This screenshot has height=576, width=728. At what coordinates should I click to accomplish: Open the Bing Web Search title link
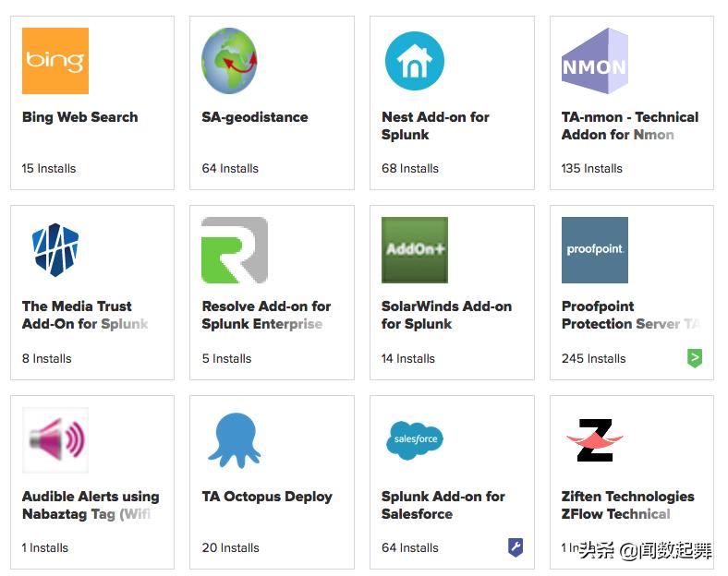[x=79, y=117]
